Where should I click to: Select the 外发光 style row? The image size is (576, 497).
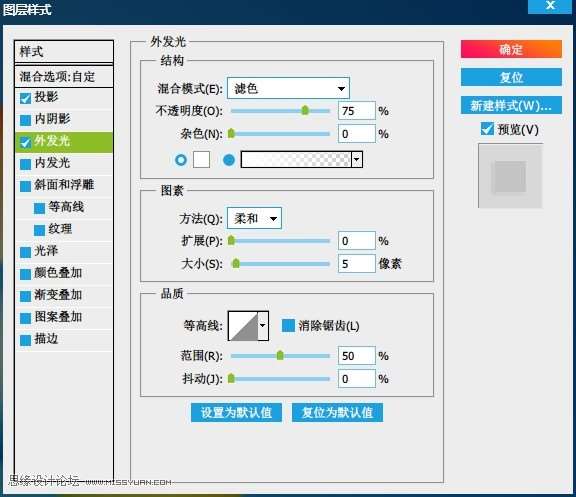pyautogui.click(x=64, y=142)
